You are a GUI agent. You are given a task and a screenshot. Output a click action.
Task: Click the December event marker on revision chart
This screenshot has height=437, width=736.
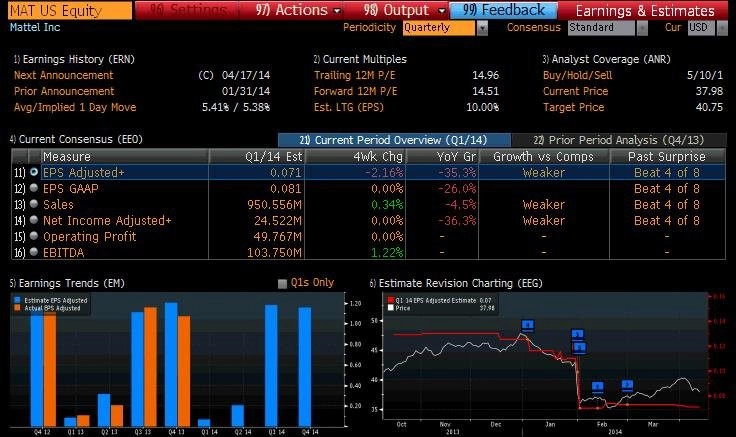tap(528, 325)
